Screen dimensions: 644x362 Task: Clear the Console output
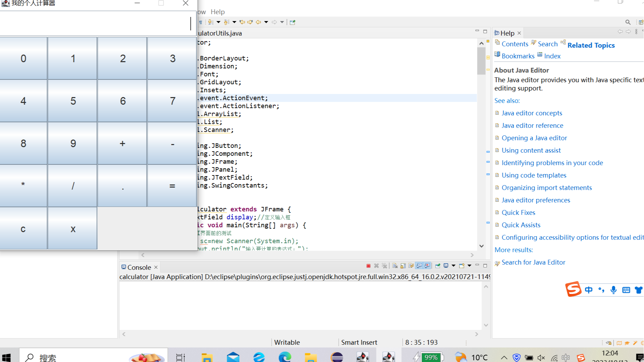(395, 266)
